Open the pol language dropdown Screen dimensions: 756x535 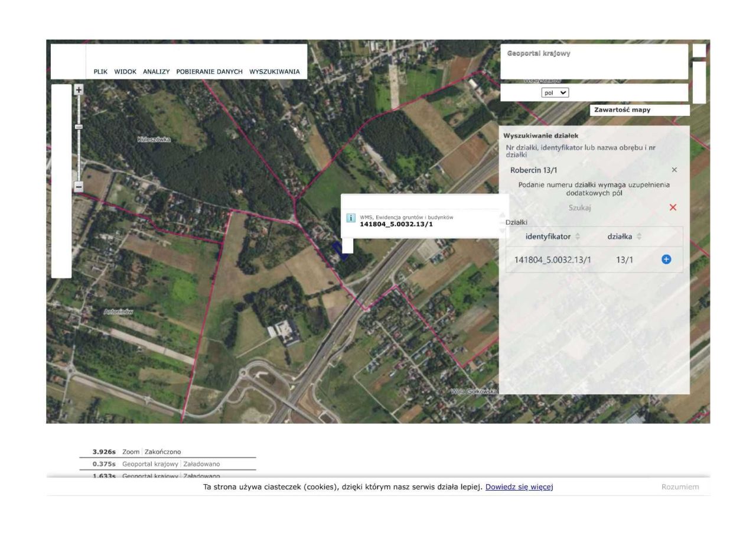(x=555, y=93)
